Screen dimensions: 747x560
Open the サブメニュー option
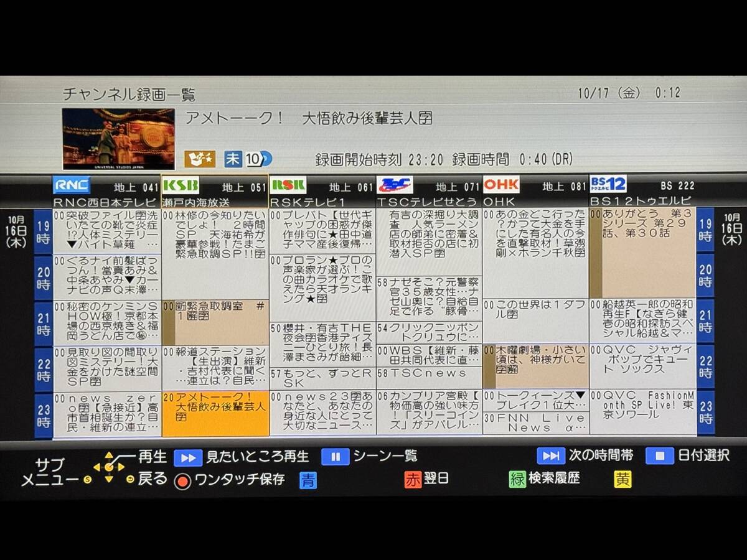click(50, 472)
